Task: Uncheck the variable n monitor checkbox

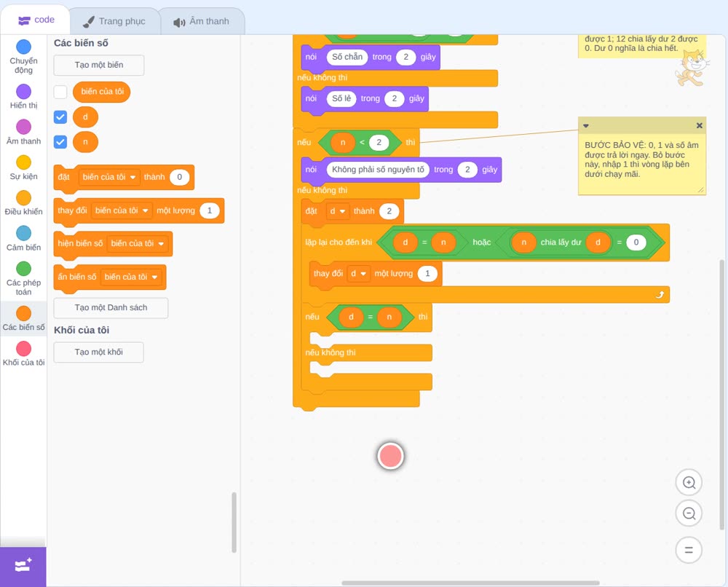Action: pyautogui.click(x=60, y=142)
